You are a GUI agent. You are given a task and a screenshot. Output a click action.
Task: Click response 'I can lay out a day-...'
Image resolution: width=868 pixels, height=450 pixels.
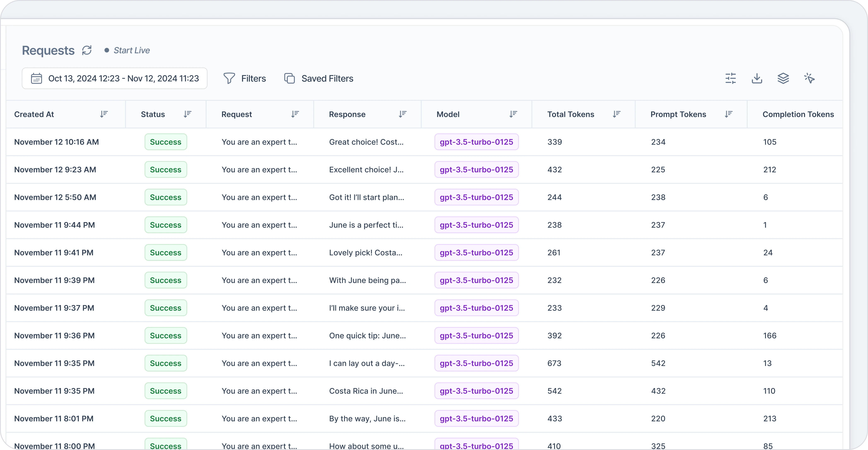pos(367,363)
